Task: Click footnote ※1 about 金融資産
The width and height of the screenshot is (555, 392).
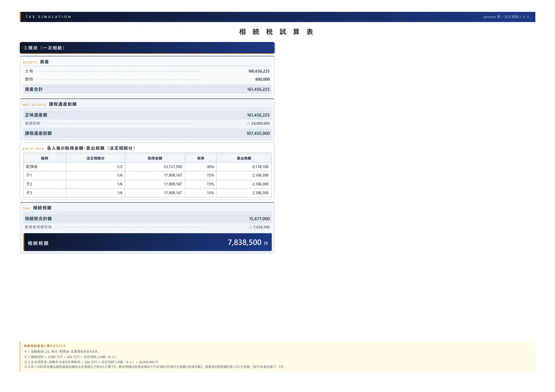Action: click(62, 352)
